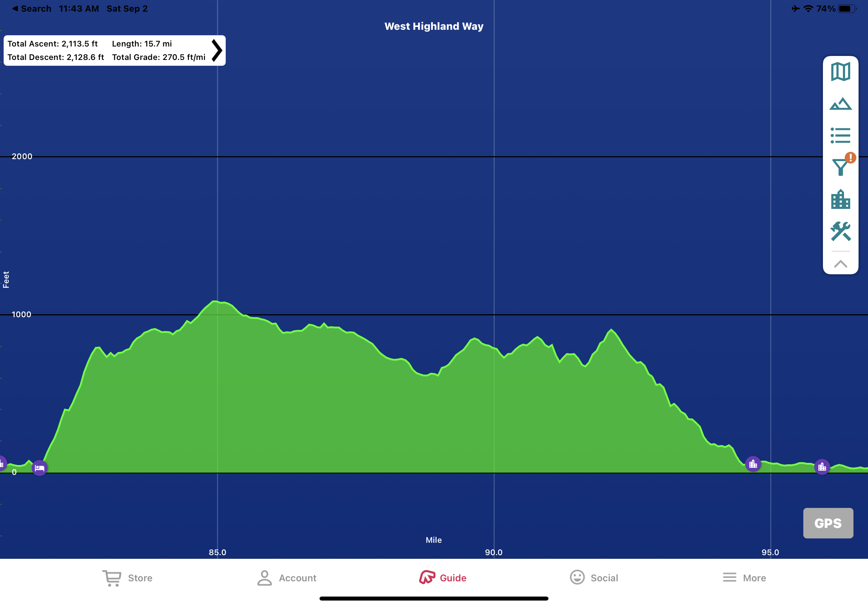Image resolution: width=868 pixels, height=606 pixels.
Task: Tap the orange alert badge on filter
Action: point(850,158)
